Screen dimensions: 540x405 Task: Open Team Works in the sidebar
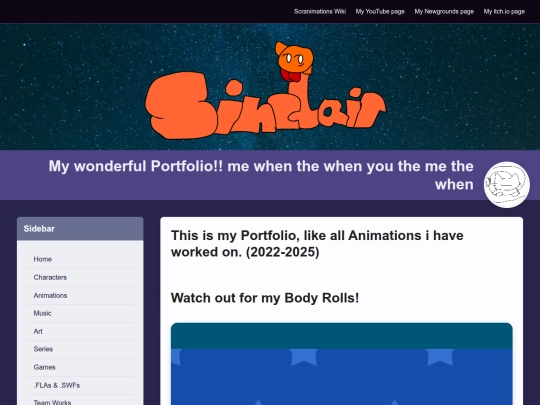80,401
